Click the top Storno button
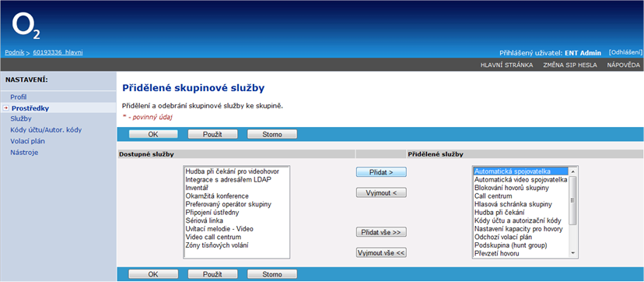644x282 pixels. (272, 134)
